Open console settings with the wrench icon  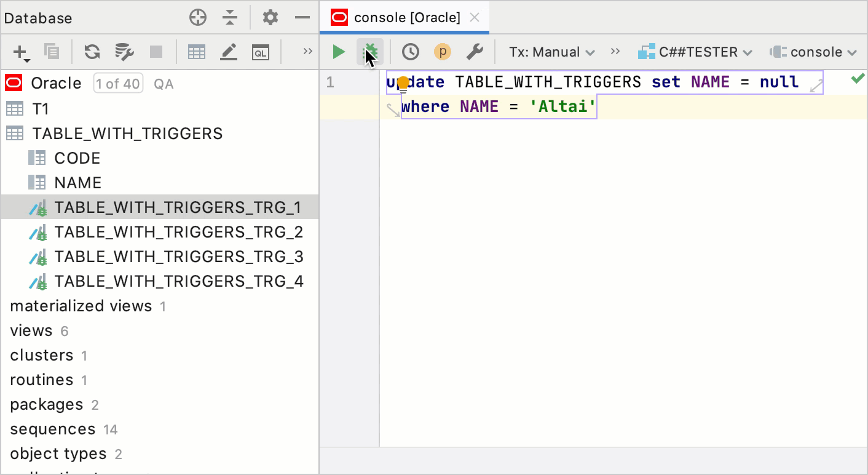475,52
